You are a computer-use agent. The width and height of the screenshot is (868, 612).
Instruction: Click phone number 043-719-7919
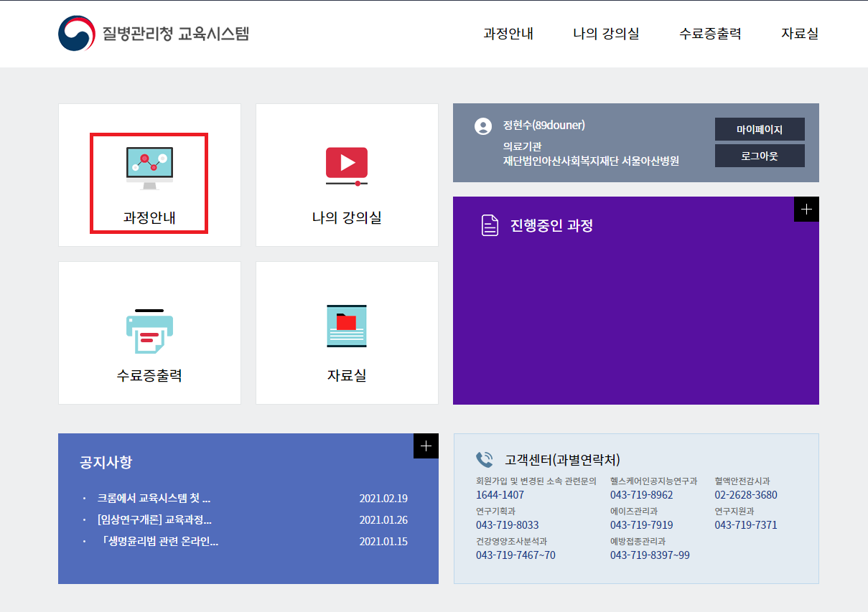click(642, 525)
